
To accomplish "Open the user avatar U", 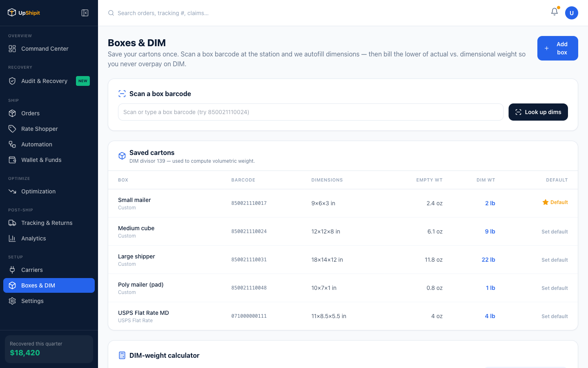I will tap(572, 13).
